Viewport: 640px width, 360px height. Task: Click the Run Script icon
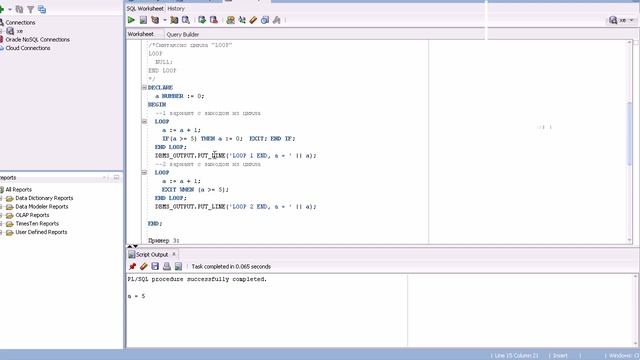tap(143, 20)
